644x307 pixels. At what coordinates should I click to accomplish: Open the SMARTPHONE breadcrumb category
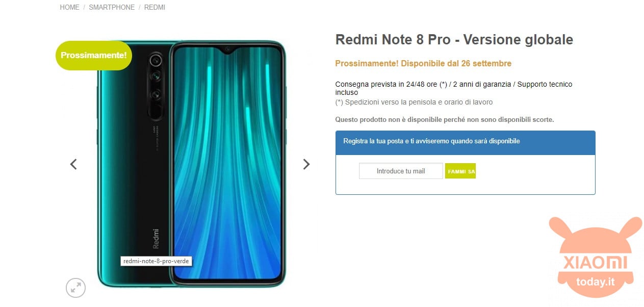112,8
